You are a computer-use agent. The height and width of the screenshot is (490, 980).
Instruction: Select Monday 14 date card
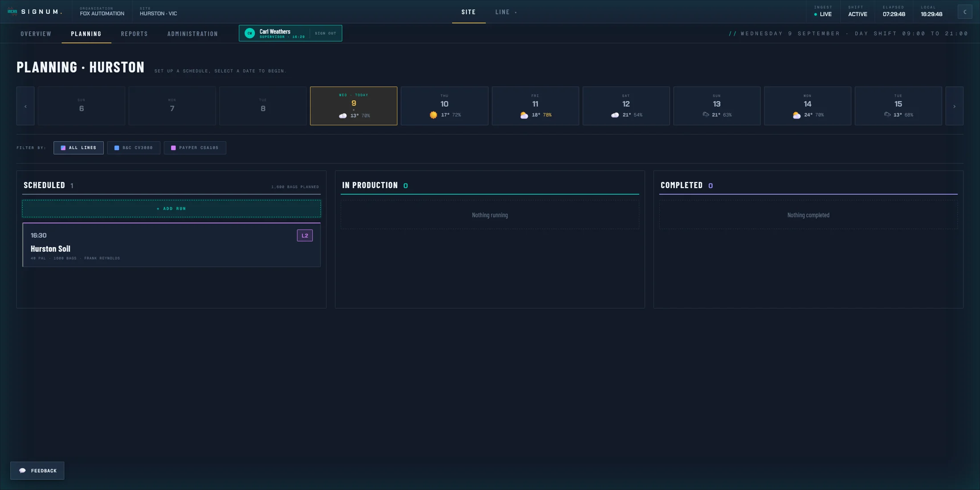pyautogui.click(x=808, y=106)
